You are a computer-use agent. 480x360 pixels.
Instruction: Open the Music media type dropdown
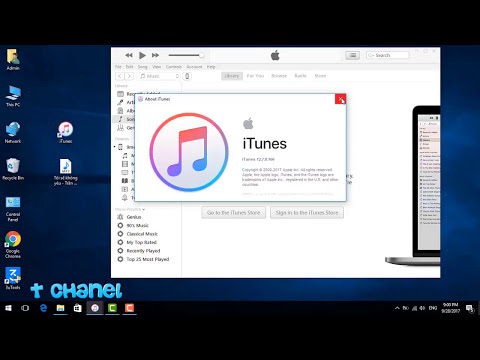159,76
